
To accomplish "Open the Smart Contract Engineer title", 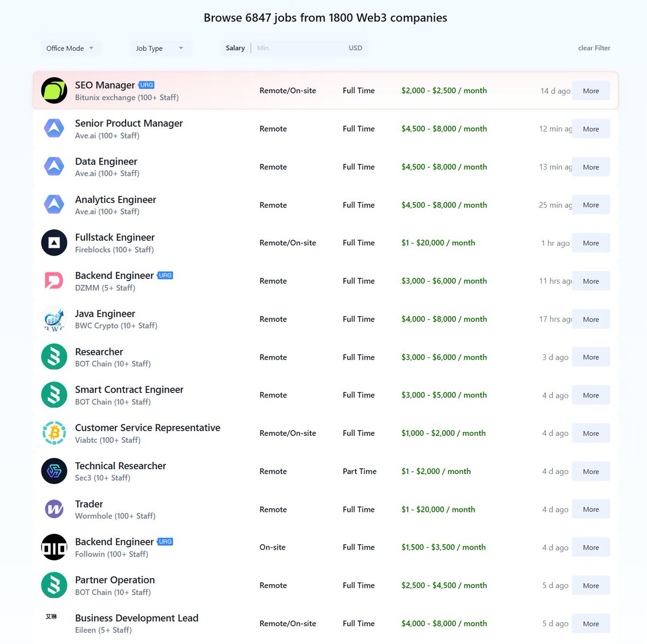I will click(129, 389).
